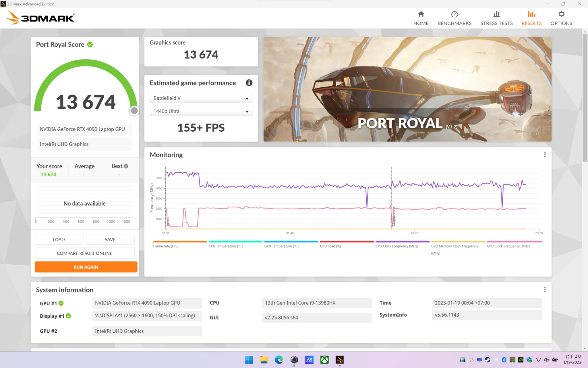Click the Port Royal banner image

pos(407,89)
